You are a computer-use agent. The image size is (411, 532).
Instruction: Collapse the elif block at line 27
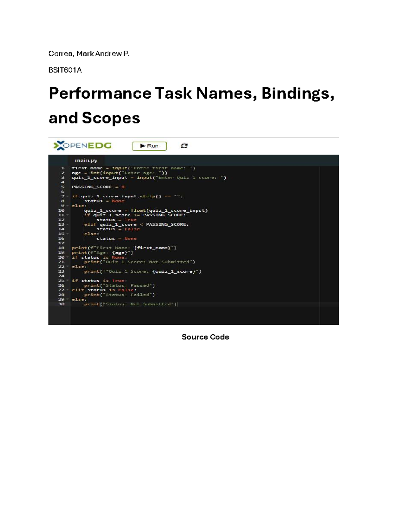tap(67, 290)
